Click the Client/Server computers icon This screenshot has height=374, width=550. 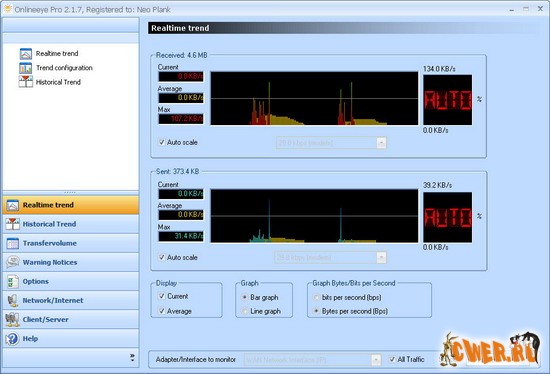13,319
